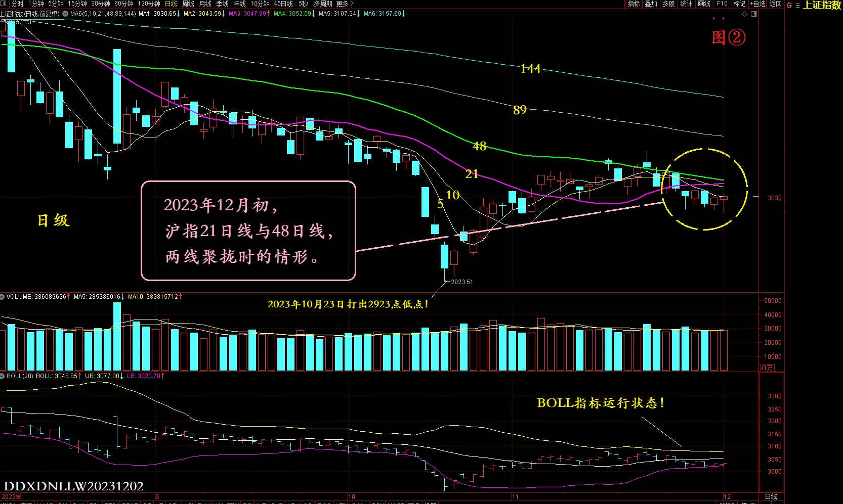Viewport: 843px width, 504px height.
Task: Select the 年线 yearly period tab
Action: pos(240,4)
